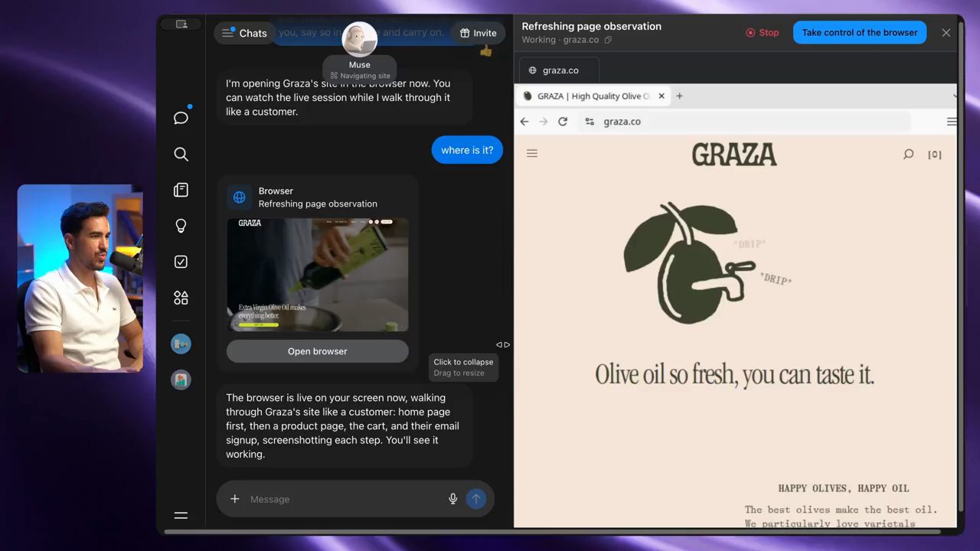This screenshot has width=980, height=551.
Task: Open a new browser tab with plus
Action: [679, 96]
